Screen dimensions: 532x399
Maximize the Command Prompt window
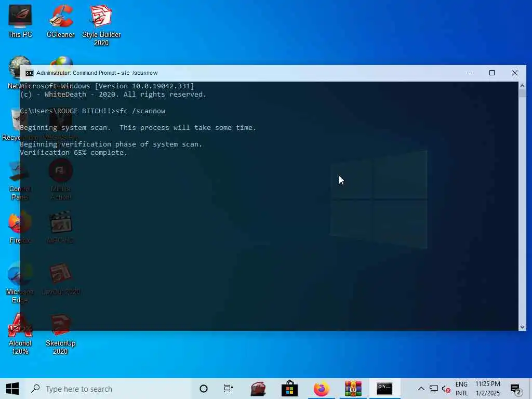[x=492, y=73]
